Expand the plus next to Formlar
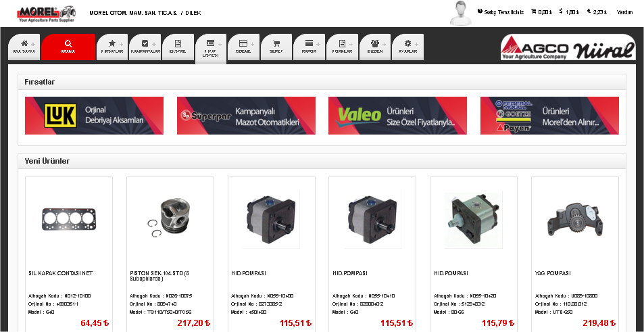The image size is (644, 332). 351,44
